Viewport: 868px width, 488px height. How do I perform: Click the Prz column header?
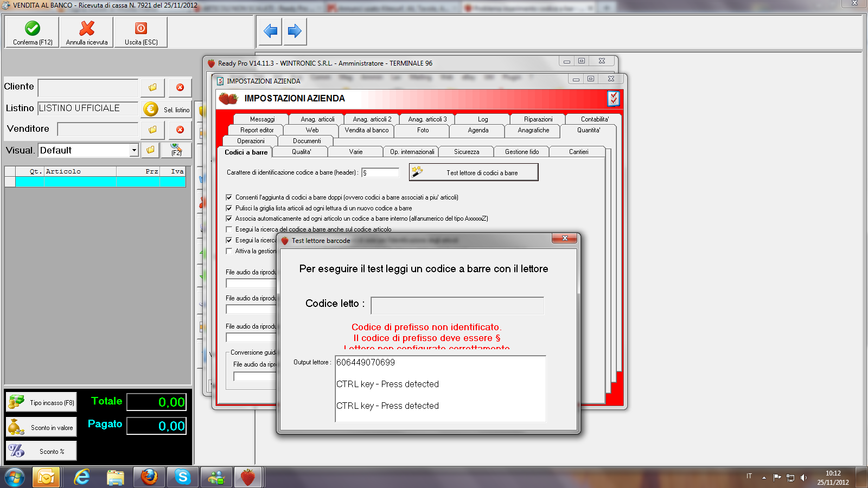(138, 171)
